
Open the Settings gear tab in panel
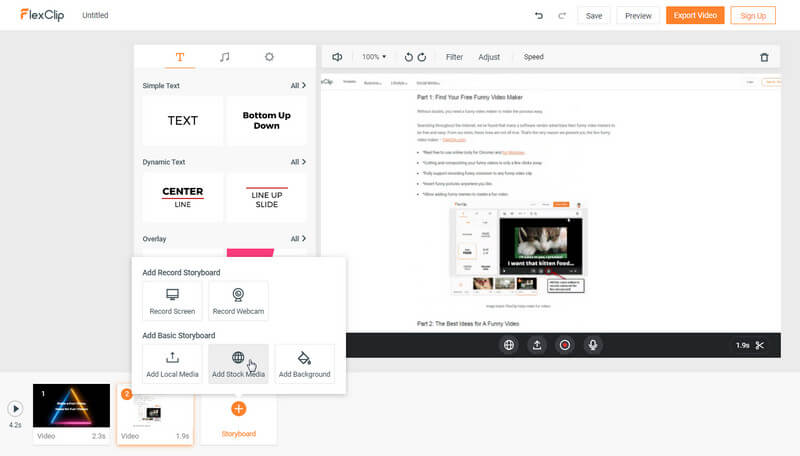269,57
